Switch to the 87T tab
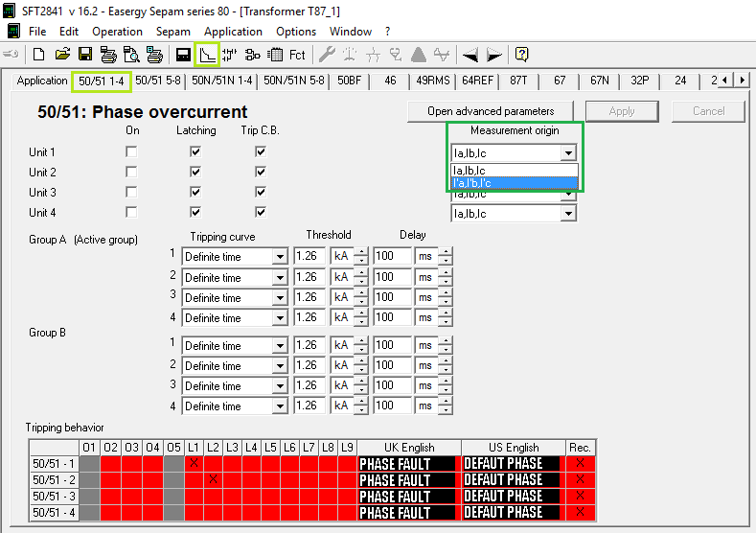Image resolution: width=756 pixels, height=533 pixels. [518, 81]
